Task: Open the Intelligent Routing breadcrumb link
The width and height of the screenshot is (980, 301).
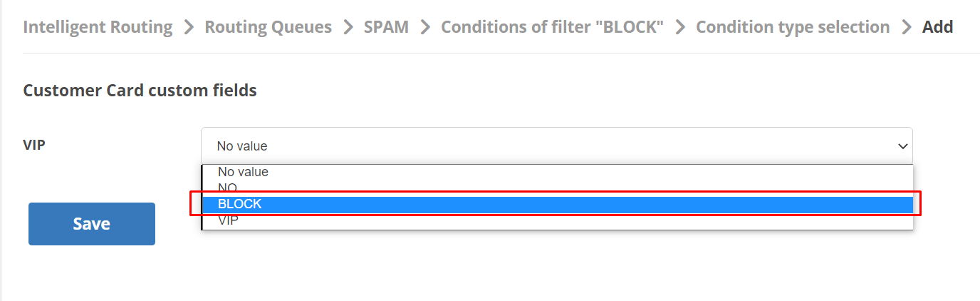Action: [x=98, y=27]
